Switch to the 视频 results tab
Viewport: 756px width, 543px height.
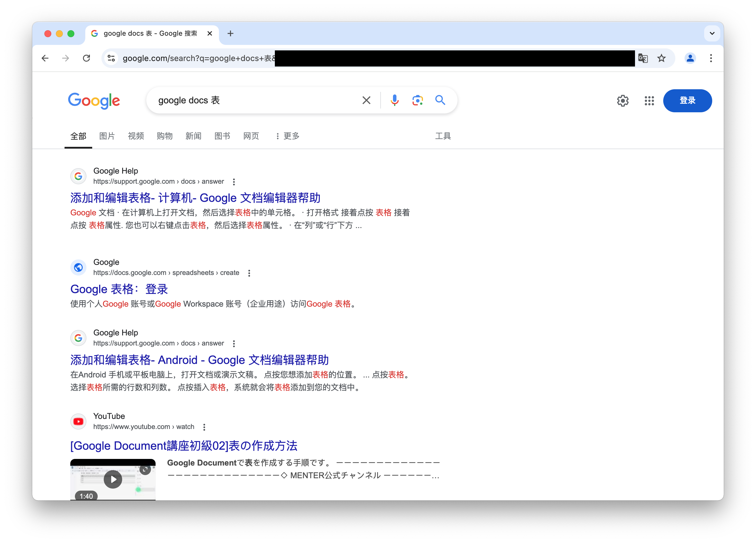tap(136, 136)
